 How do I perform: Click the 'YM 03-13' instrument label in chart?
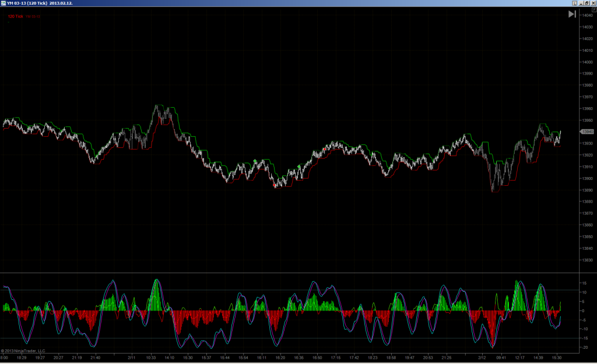(33, 16)
